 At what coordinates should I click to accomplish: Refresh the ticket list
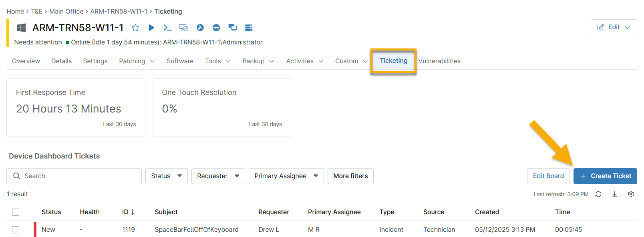(x=598, y=194)
